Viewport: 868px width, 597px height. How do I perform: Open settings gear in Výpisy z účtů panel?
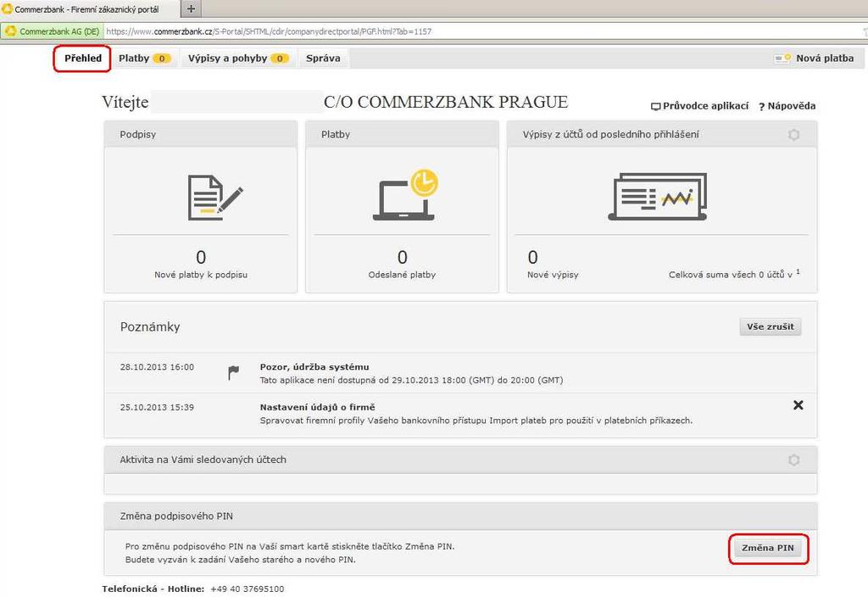pos(793,135)
